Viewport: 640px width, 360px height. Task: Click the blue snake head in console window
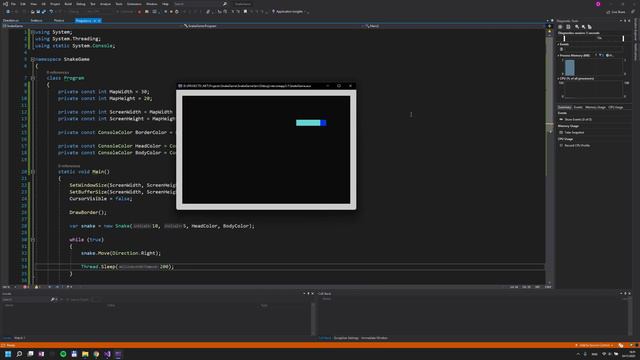click(x=323, y=123)
